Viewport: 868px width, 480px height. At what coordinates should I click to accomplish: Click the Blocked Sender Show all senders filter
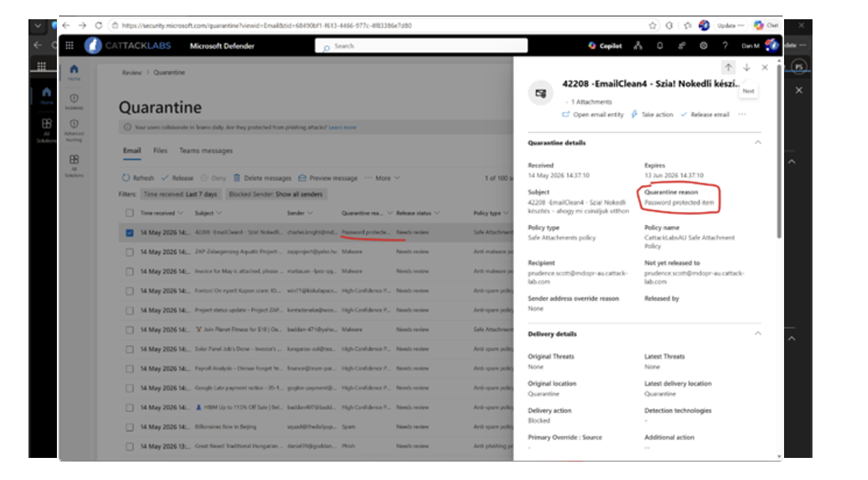(276, 194)
